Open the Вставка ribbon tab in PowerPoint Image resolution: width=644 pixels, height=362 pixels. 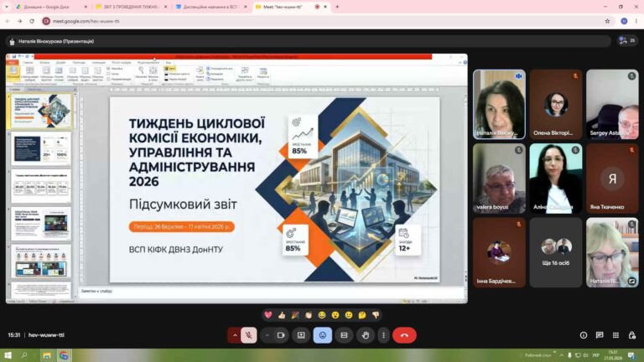(x=44, y=62)
